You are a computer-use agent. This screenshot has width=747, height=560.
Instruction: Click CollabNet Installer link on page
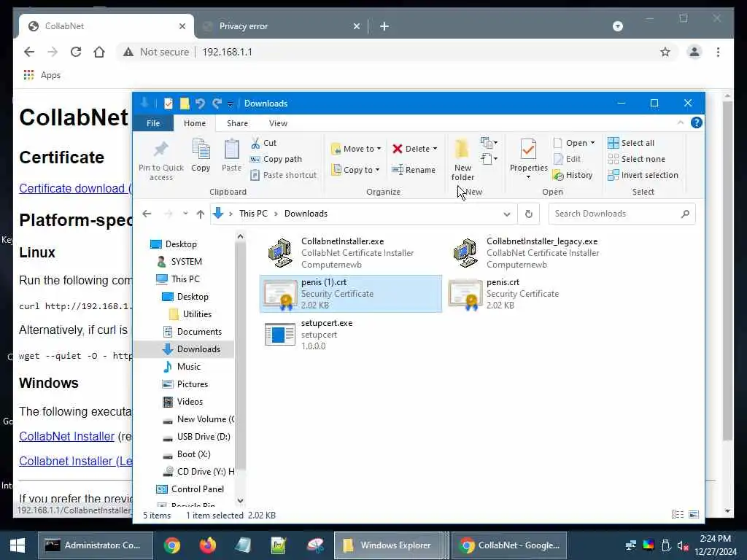click(66, 436)
